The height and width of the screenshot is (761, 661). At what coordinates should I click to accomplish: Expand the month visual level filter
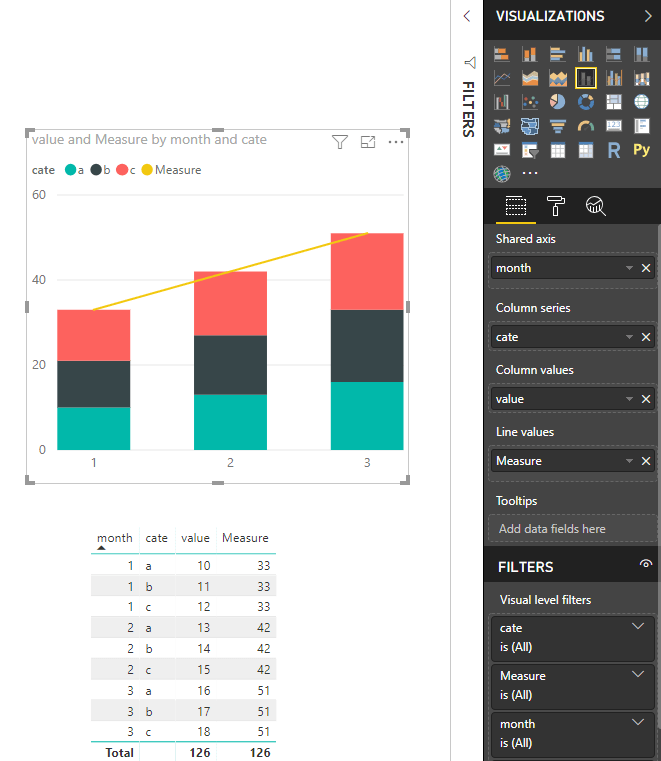[x=638, y=722]
